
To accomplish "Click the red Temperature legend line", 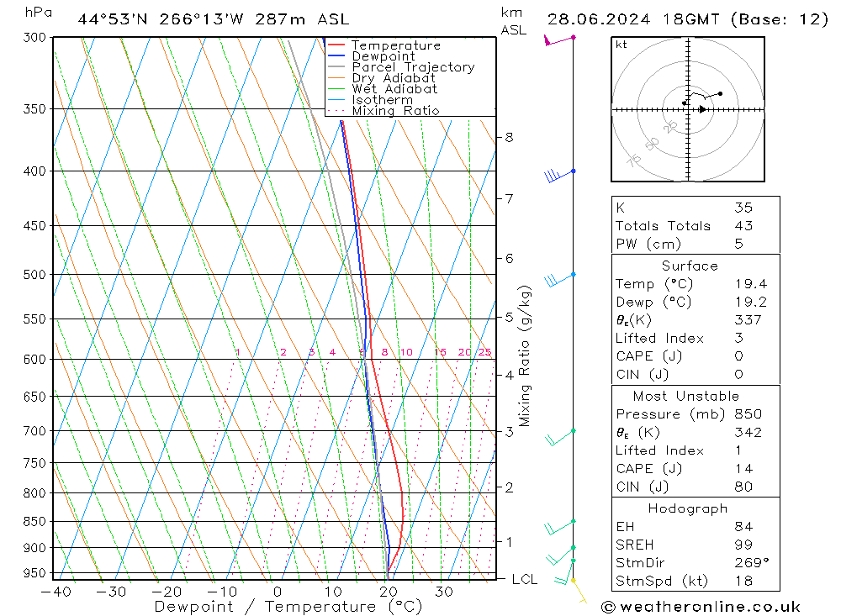I will pyautogui.click(x=336, y=45).
